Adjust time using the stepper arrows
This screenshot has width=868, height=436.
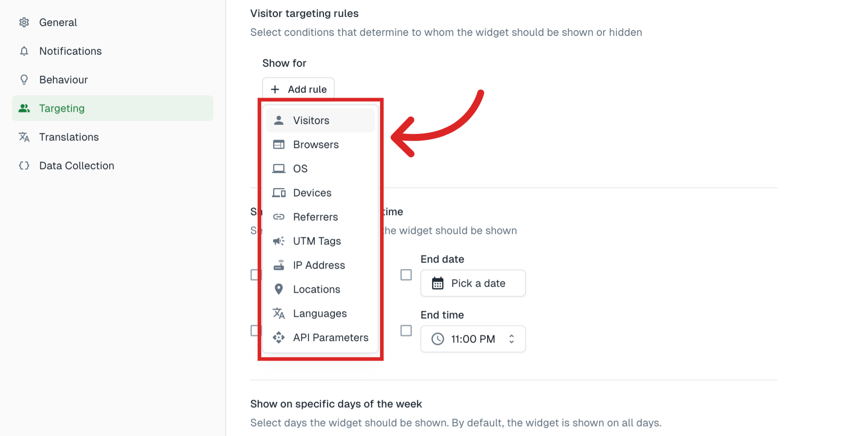511,339
